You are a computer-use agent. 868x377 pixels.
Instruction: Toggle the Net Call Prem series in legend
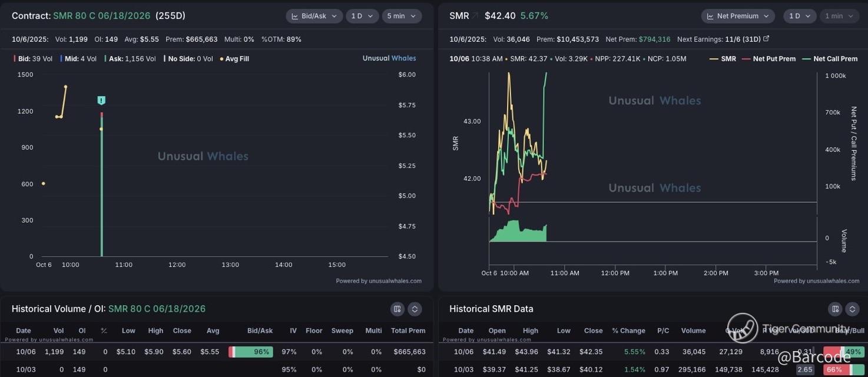pyautogui.click(x=830, y=59)
